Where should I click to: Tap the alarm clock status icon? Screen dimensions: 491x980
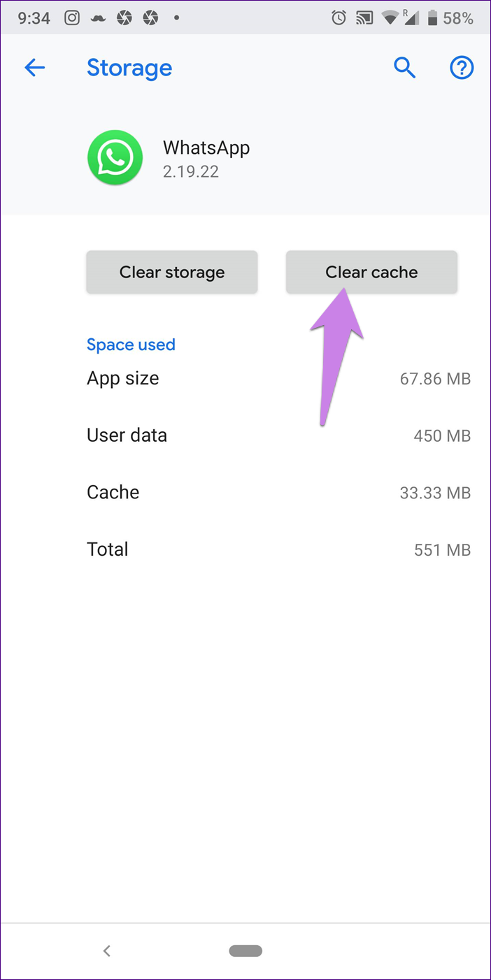coord(339,18)
